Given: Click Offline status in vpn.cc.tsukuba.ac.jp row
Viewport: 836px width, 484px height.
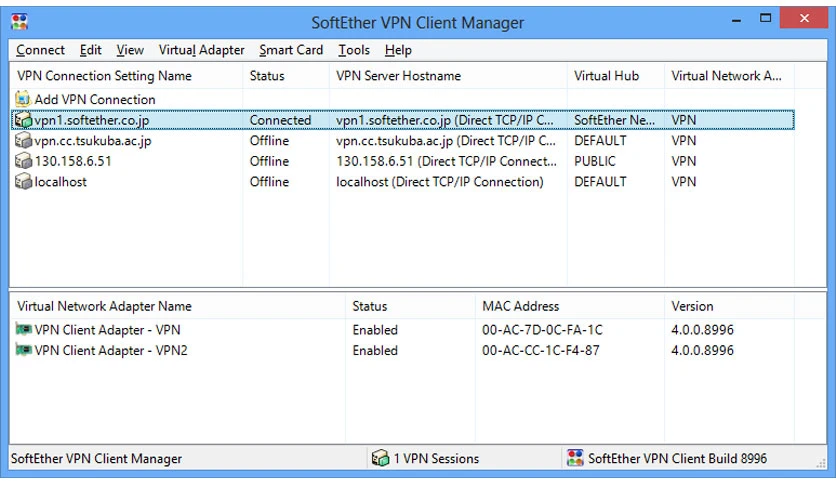Looking at the screenshot, I should (x=269, y=141).
